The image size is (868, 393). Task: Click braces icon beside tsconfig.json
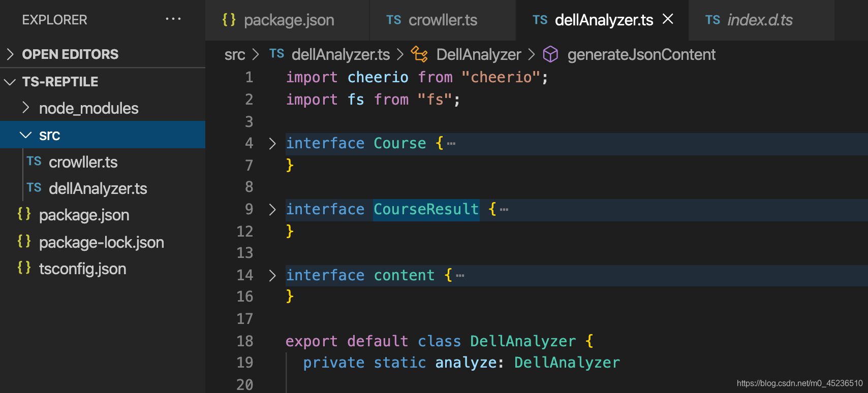24,268
